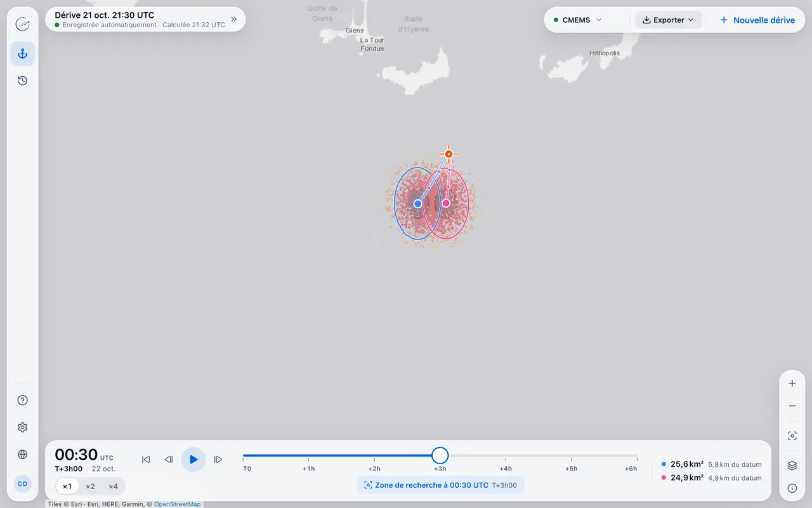The image size is (812, 508).
Task: Open the map layers control
Action: click(x=792, y=465)
